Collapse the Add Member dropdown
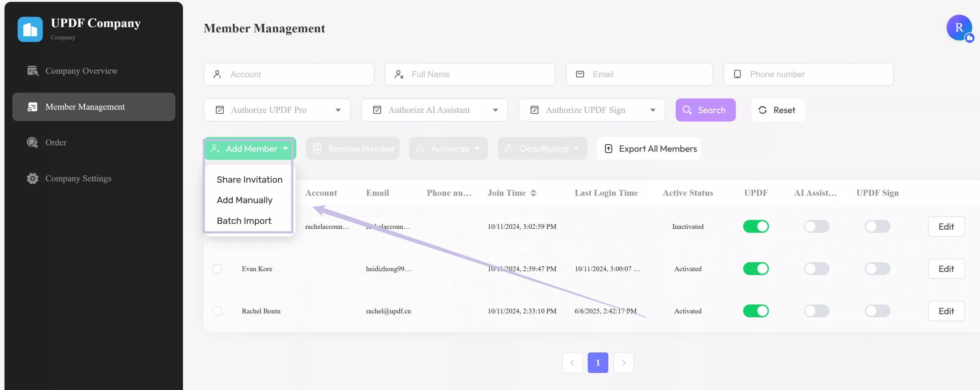The width and height of the screenshot is (980, 390). 285,148
